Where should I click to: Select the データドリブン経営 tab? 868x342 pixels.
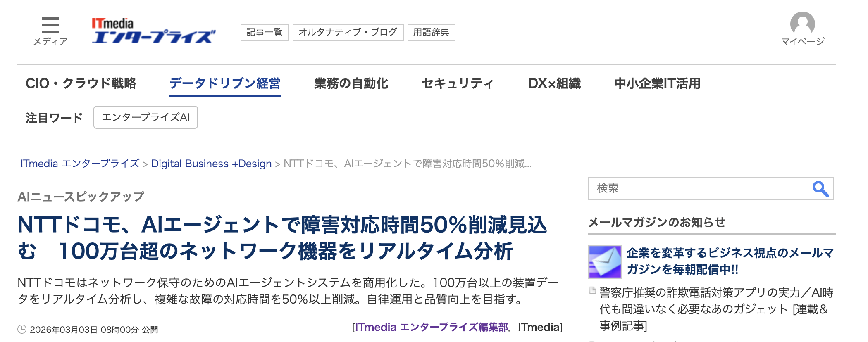click(x=225, y=83)
